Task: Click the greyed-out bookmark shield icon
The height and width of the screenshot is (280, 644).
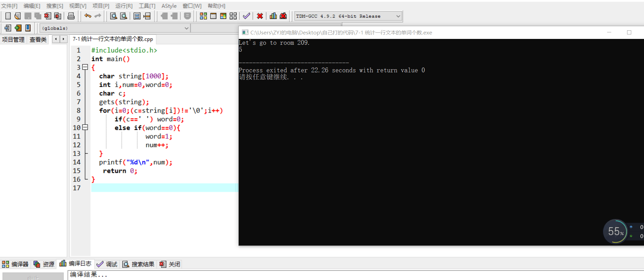Action: tap(187, 16)
